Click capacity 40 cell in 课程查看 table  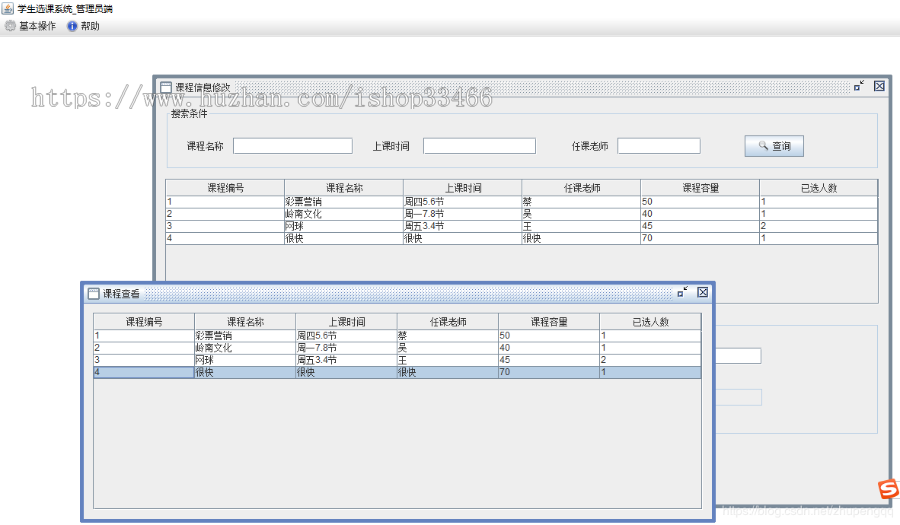549,348
